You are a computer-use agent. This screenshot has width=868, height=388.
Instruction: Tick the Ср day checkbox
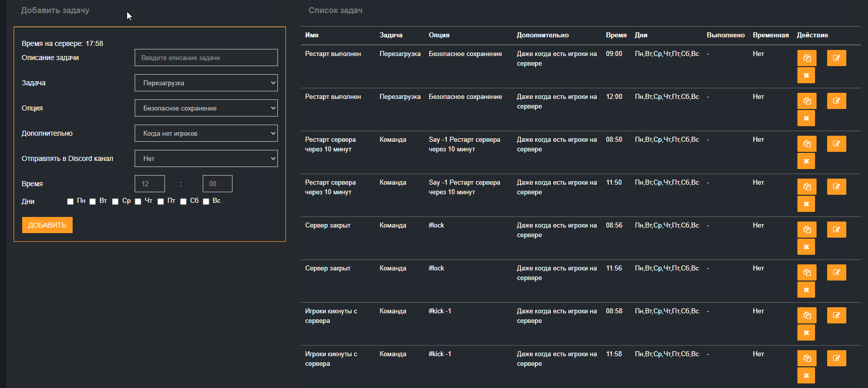point(115,201)
